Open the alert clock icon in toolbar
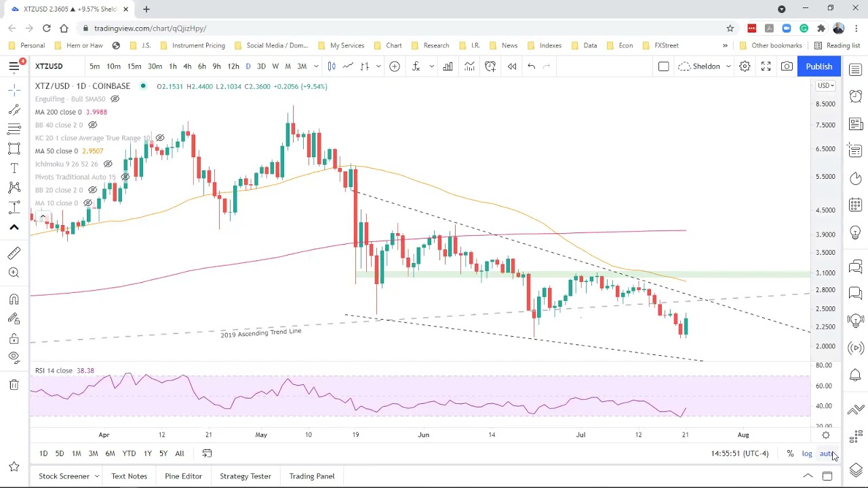The width and height of the screenshot is (868, 488). pyautogui.click(x=490, y=66)
